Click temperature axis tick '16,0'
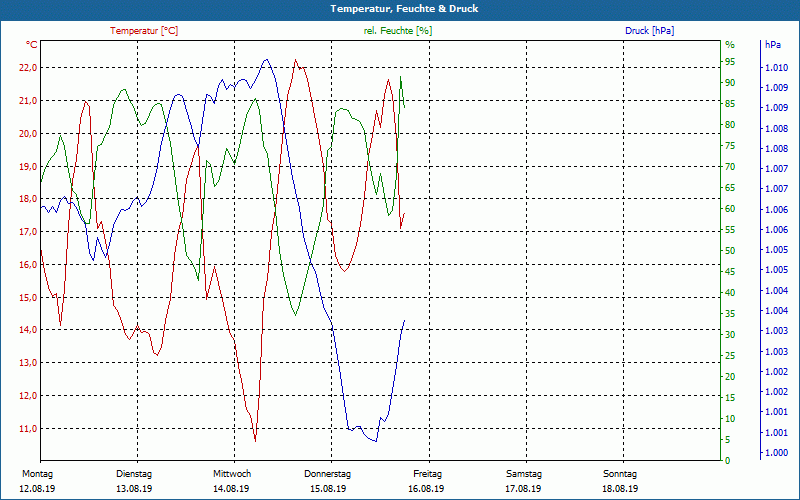The image size is (800, 500). (x=29, y=265)
